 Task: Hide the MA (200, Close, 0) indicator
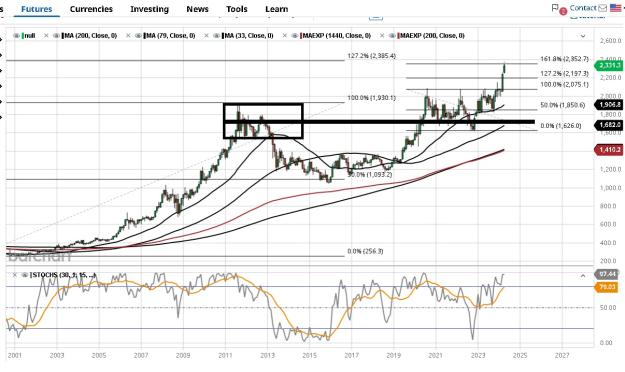point(56,36)
